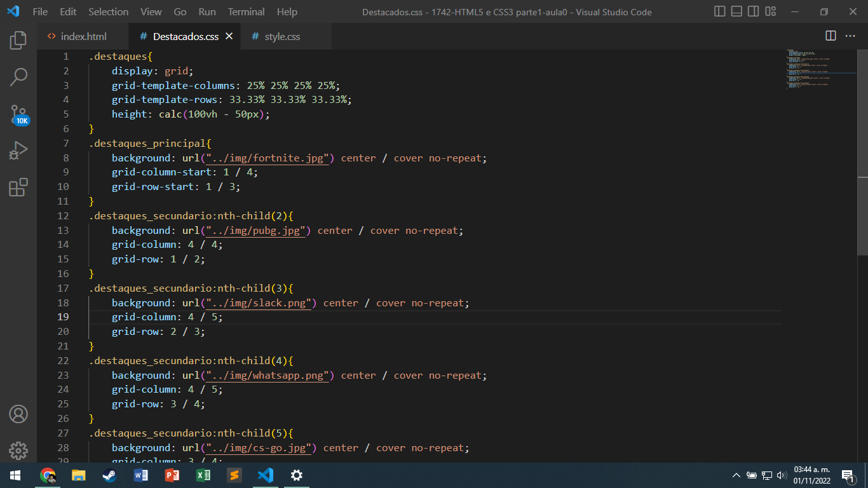Open the Terminal menu
This screenshot has width=868, height=488.
click(247, 11)
